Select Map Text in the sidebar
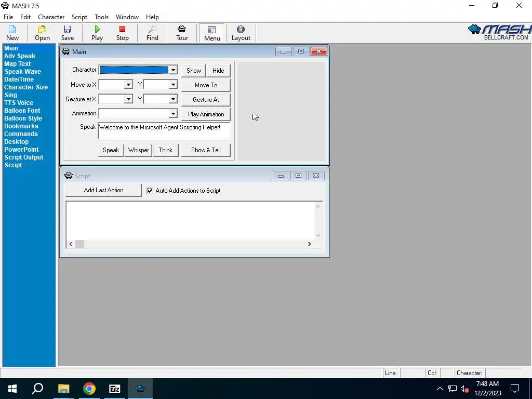Viewport: 532px width, 399px height. 18,64
